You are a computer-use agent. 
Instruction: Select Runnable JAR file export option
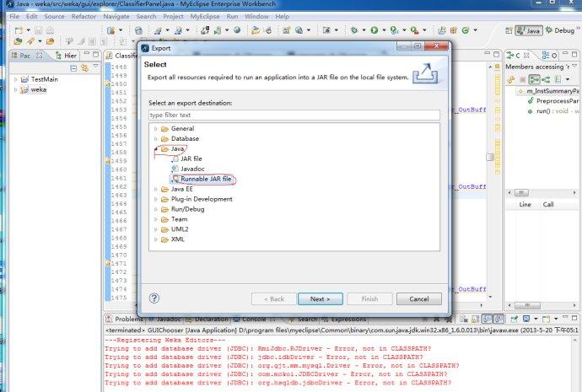click(x=206, y=179)
